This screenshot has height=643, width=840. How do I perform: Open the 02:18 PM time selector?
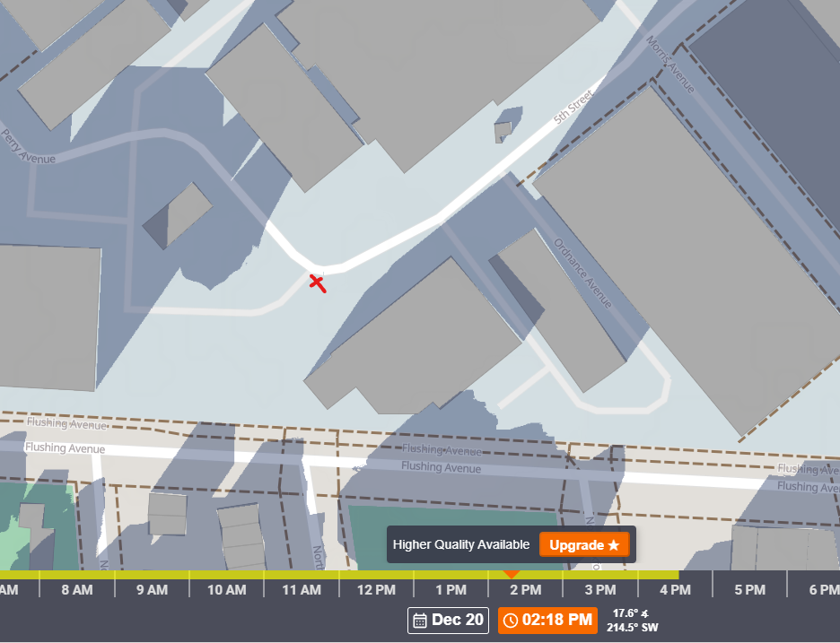click(x=547, y=620)
